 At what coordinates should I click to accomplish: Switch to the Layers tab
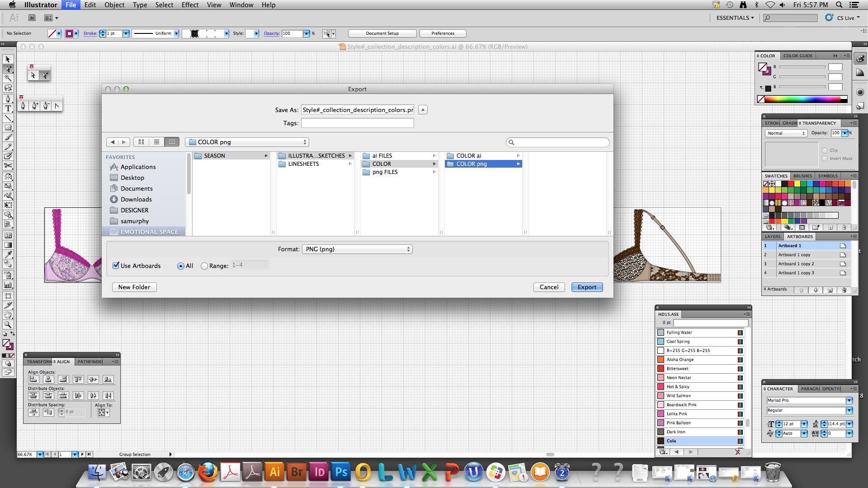(x=772, y=236)
